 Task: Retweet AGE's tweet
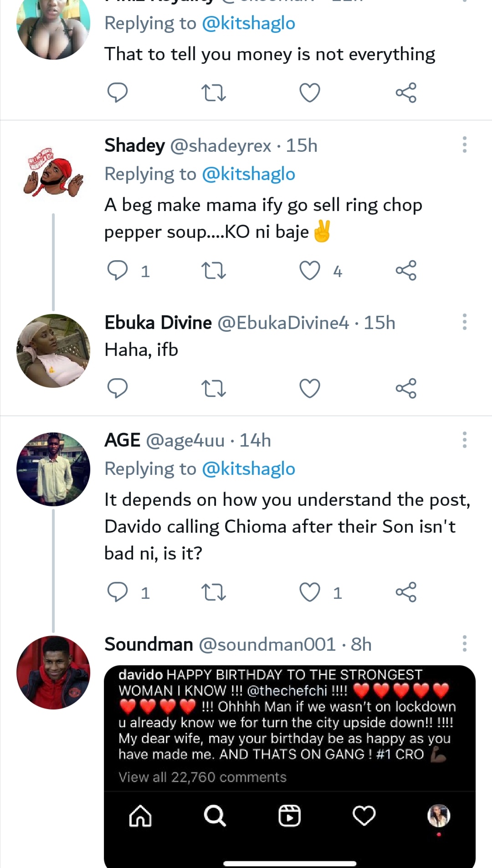(213, 592)
